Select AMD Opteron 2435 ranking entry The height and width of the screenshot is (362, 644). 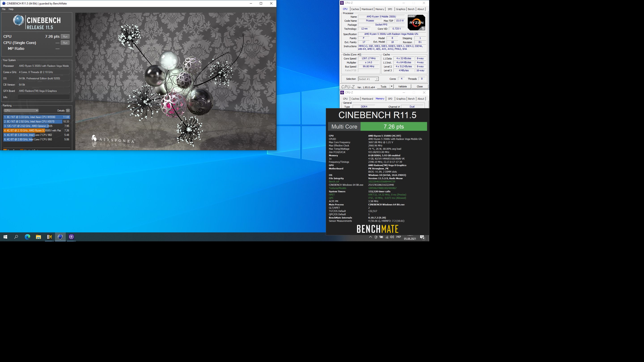pos(36,126)
